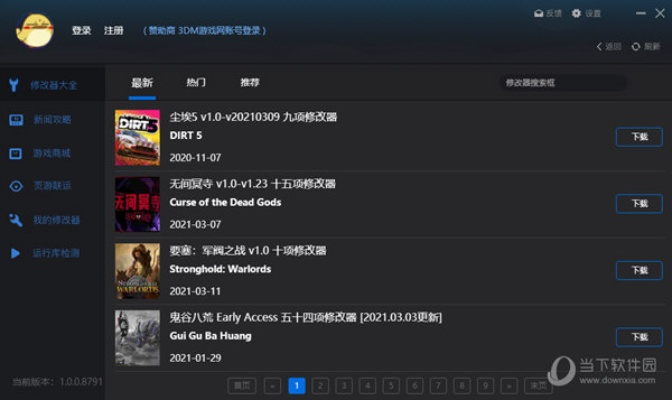The width and height of the screenshot is (672, 400).
Task: Download Curse of the Dead Gods trainer
Action: 639,204
